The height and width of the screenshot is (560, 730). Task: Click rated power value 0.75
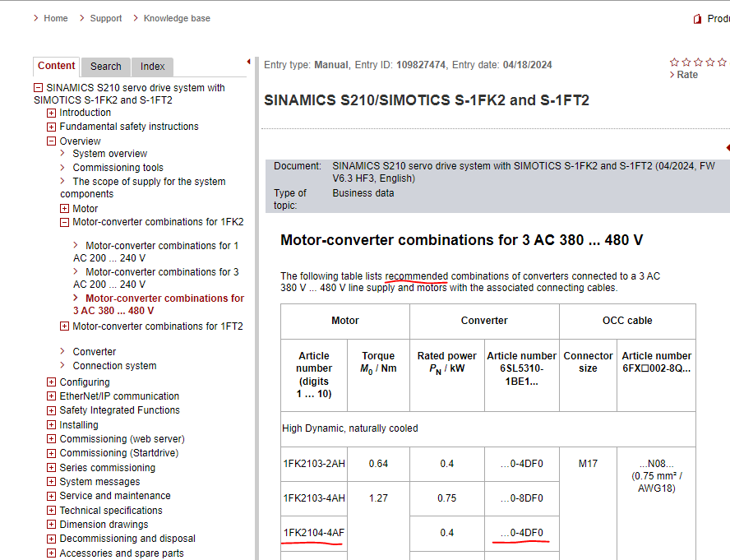pyautogui.click(x=447, y=498)
